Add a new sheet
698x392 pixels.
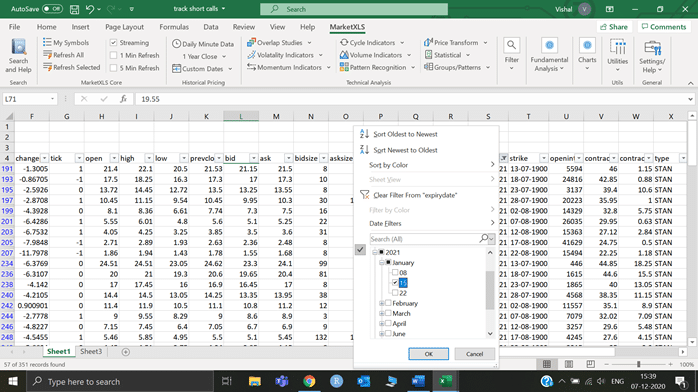click(x=126, y=352)
